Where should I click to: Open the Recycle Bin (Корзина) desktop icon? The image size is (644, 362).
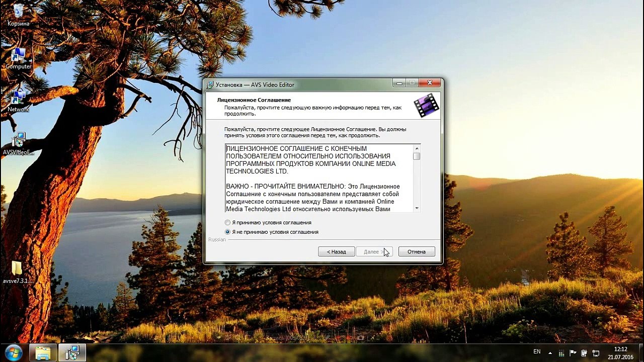(18, 15)
